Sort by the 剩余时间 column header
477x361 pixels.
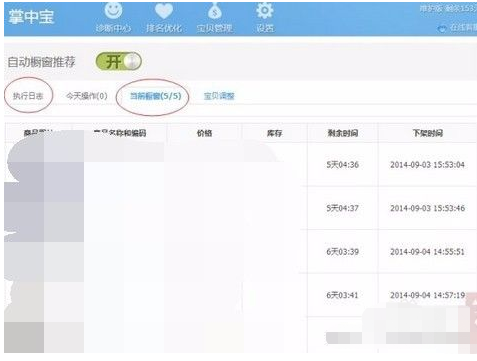tap(343, 133)
